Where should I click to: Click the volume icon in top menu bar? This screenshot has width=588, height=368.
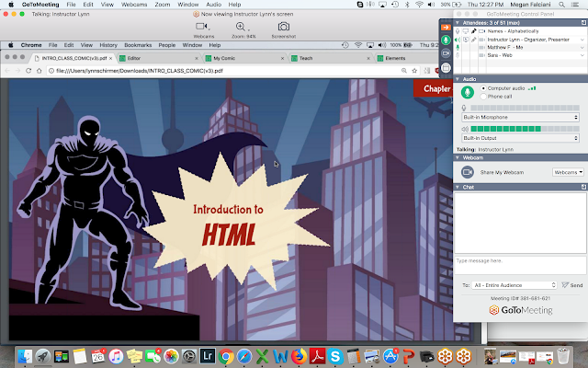point(431,5)
